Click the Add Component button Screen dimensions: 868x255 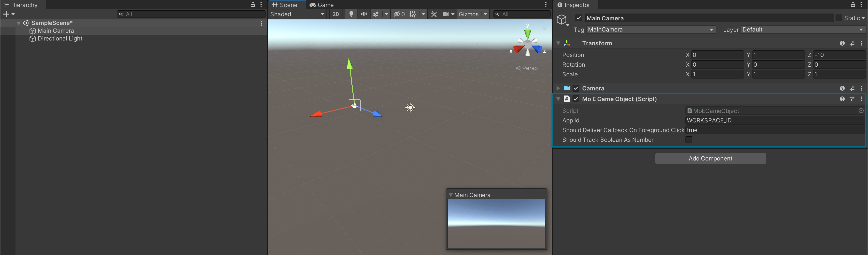click(710, 159)
